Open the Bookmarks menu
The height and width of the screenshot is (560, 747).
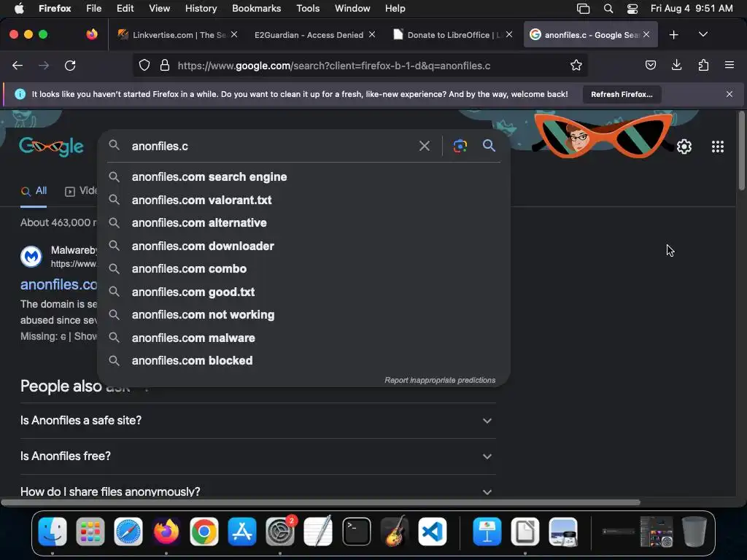click(256, 9)
